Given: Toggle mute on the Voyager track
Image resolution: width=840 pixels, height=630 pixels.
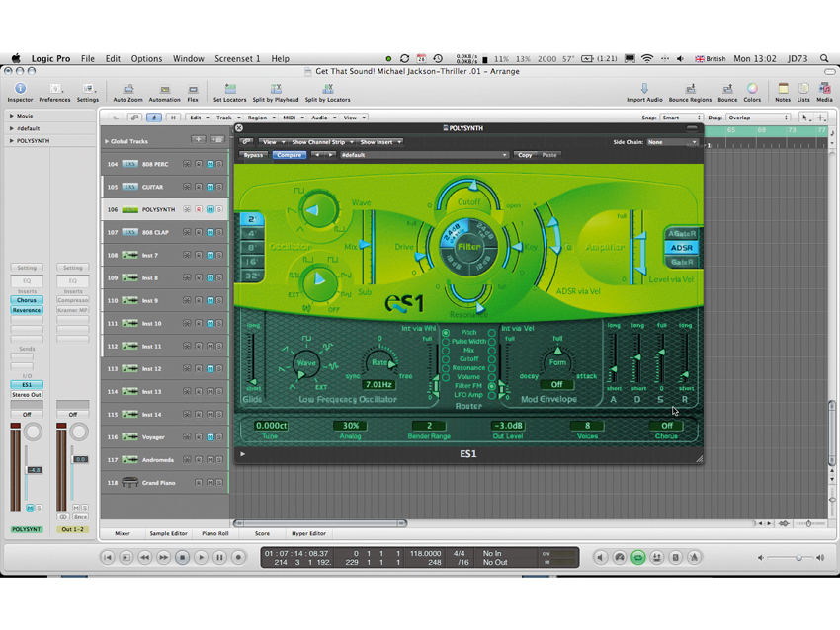Looking at the screenshot, I should tap(210, 437).
